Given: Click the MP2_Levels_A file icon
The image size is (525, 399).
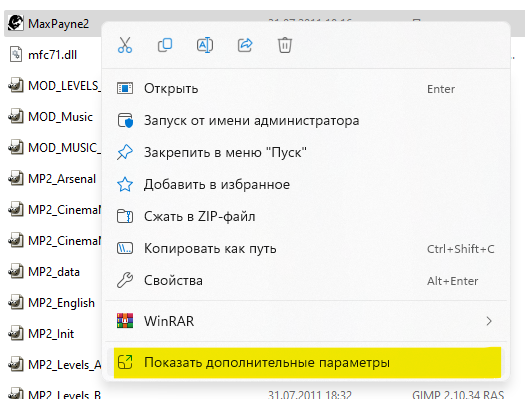Looking at the screenshot, I should tap(16, 364).
